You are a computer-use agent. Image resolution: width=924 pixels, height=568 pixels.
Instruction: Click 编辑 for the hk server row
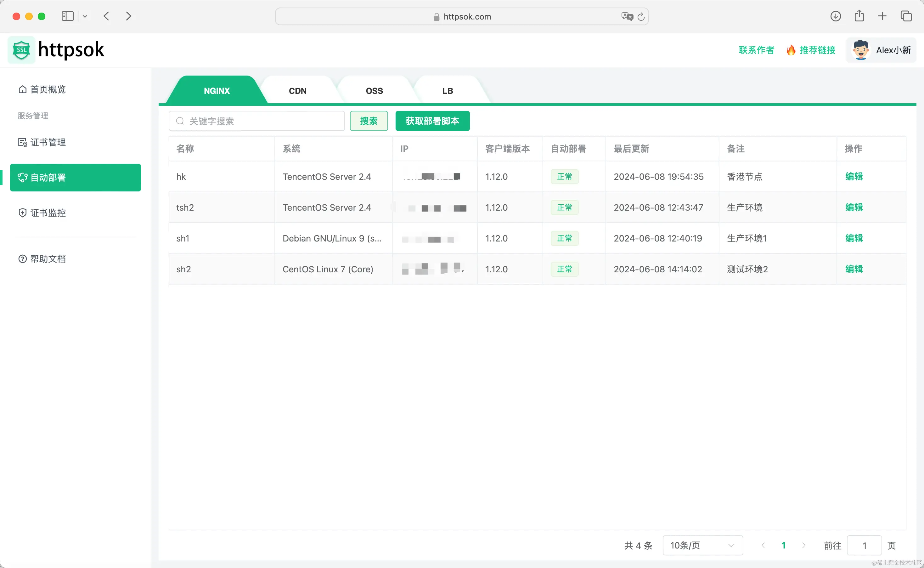tap(854, 177)
